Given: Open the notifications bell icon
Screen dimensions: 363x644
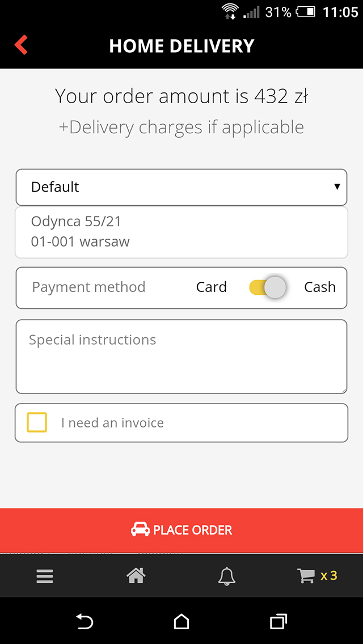Looking at the screenshot, I should coord(227,576).
